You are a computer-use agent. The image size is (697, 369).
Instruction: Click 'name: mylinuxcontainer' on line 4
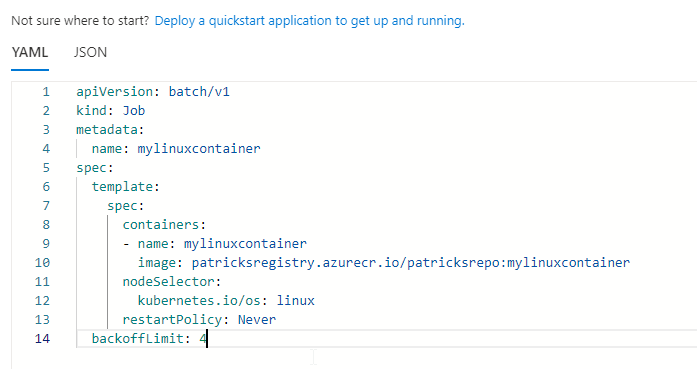tap(176, 148)
